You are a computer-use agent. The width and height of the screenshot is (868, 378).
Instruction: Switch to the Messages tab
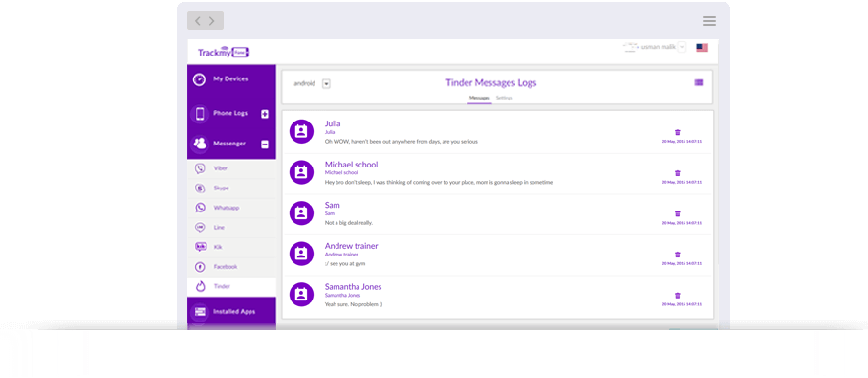pyautogui.click(x=479, y=99)
